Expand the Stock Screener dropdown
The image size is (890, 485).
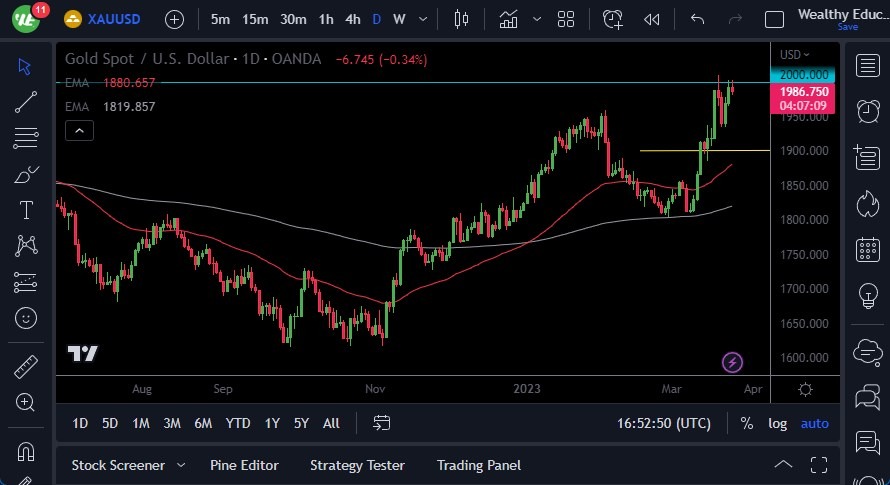pyautogui.click(x=181, y=465)
